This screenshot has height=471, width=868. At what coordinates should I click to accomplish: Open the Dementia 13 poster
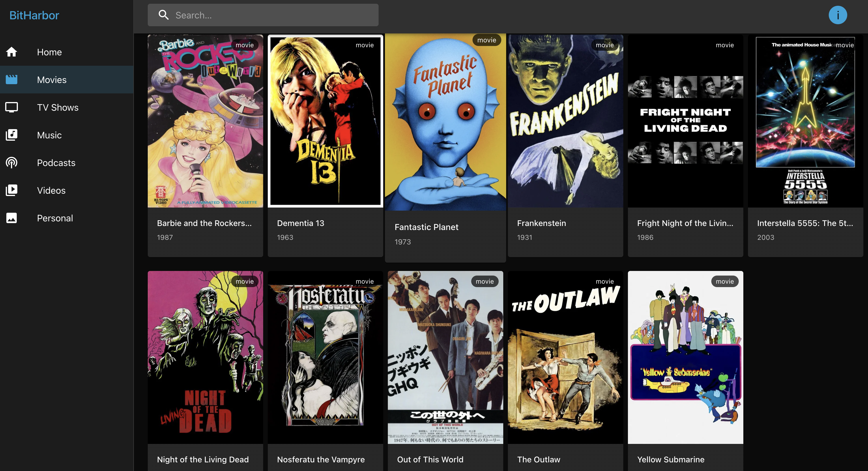[x=325, y=121]
